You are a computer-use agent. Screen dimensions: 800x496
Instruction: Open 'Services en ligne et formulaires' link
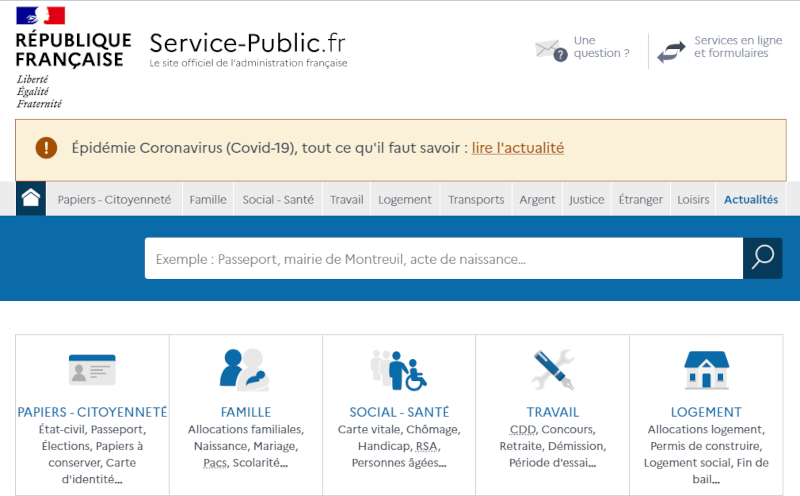tap(738, 46)
